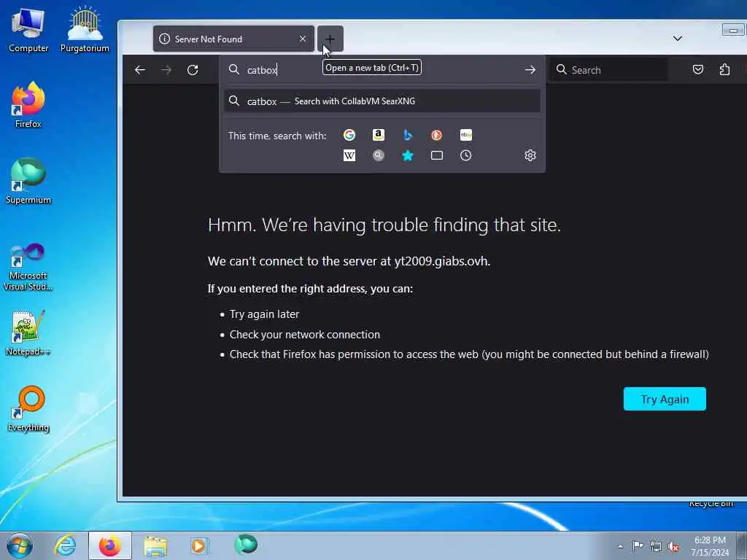Click the Firefox taskbar button

[110, 545]
